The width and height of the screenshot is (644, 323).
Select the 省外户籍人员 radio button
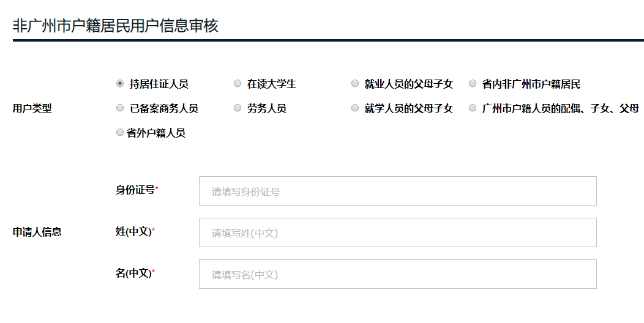120,132
